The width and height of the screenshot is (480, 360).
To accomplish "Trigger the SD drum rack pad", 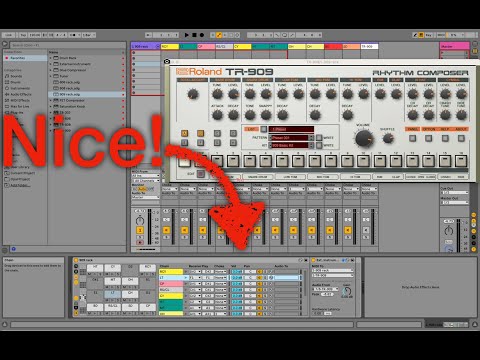I will tap(130, 307).
